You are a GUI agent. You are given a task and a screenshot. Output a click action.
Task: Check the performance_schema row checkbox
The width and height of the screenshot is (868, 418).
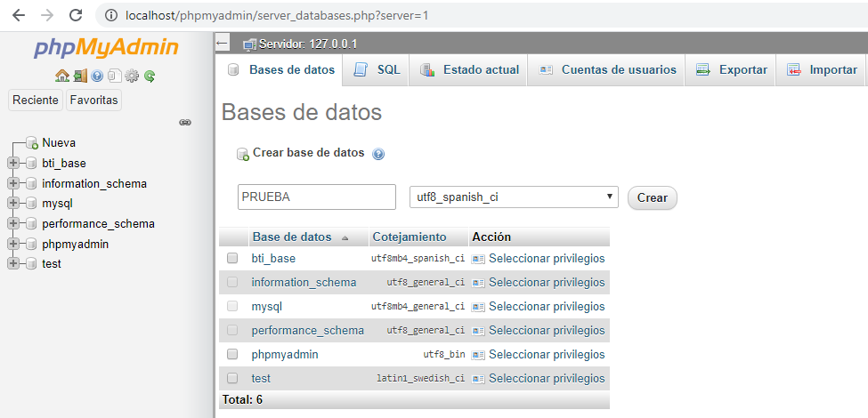[232, 330]
